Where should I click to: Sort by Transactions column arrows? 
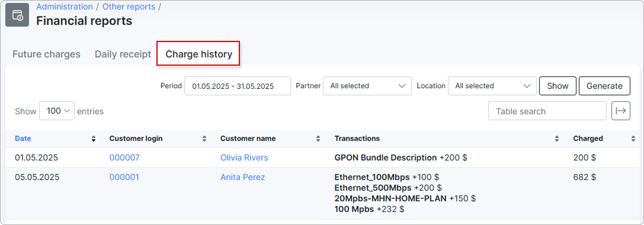[557, 139]
